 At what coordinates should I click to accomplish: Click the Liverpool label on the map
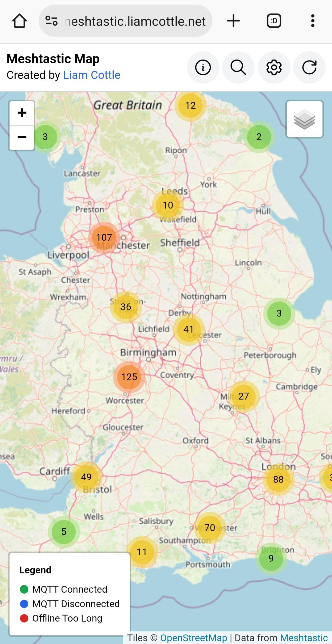coord(68,255)
